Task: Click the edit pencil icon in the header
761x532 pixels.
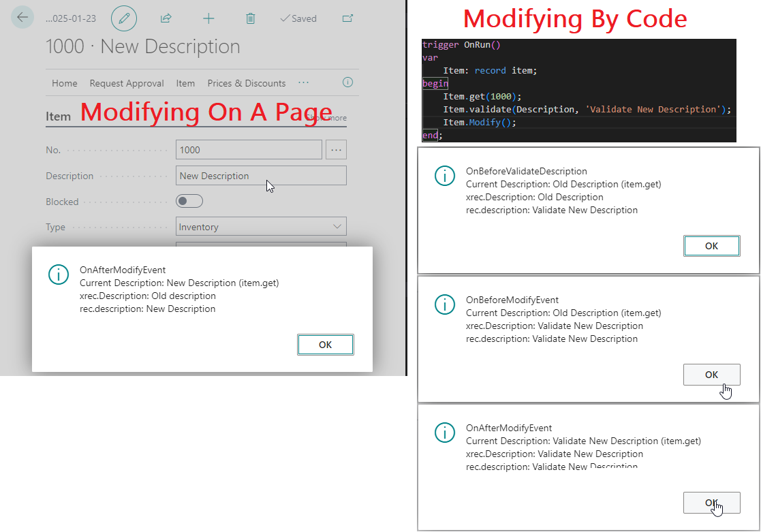Action: click(x=123, y=18)
